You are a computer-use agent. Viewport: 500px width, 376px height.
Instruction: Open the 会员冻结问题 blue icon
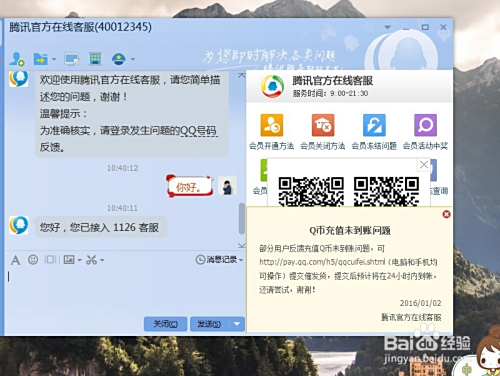point(374,125)
